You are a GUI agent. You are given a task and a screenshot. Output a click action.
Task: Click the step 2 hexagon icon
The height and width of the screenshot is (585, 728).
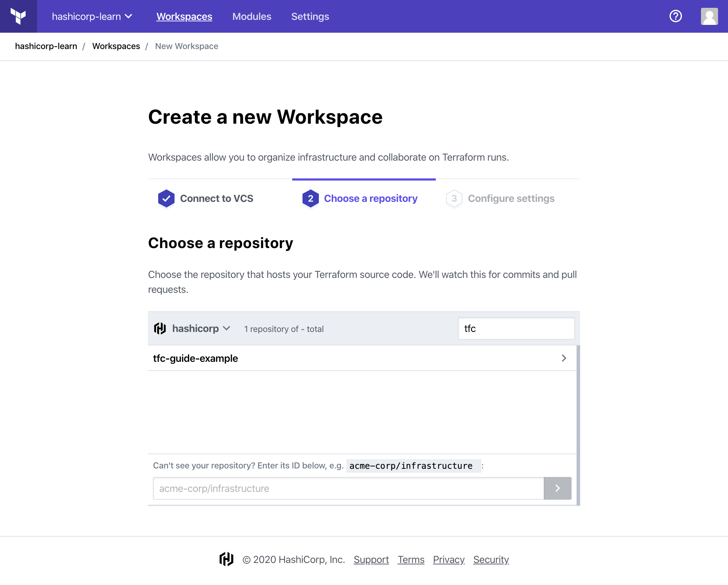310,198
